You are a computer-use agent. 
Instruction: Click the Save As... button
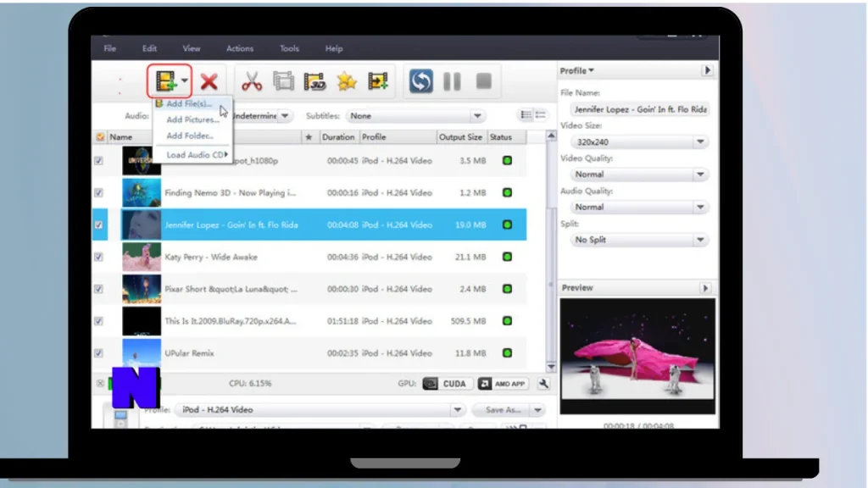(503, 410)
